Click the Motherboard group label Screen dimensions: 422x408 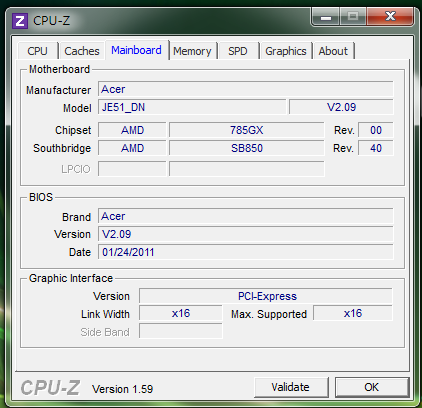(x=59, y=69)
